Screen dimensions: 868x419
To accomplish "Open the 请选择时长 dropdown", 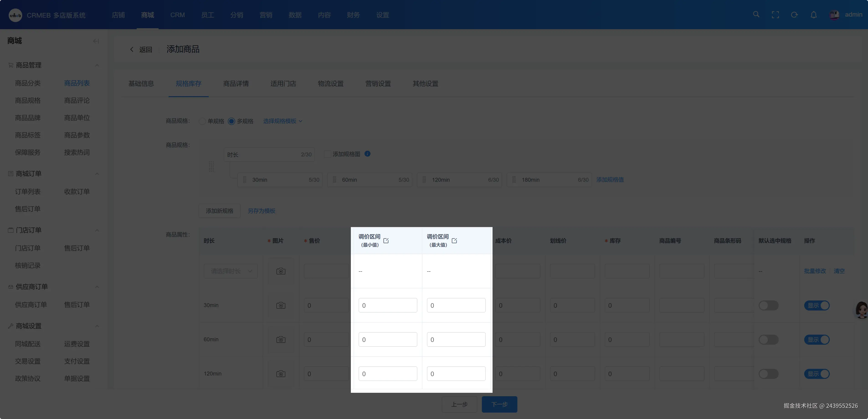I will [231, 271].
